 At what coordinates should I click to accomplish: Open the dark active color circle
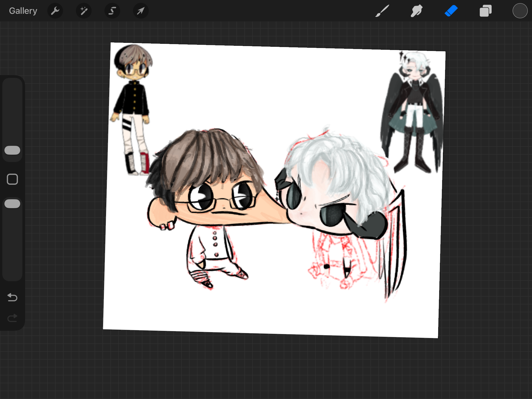click(520, 11)
